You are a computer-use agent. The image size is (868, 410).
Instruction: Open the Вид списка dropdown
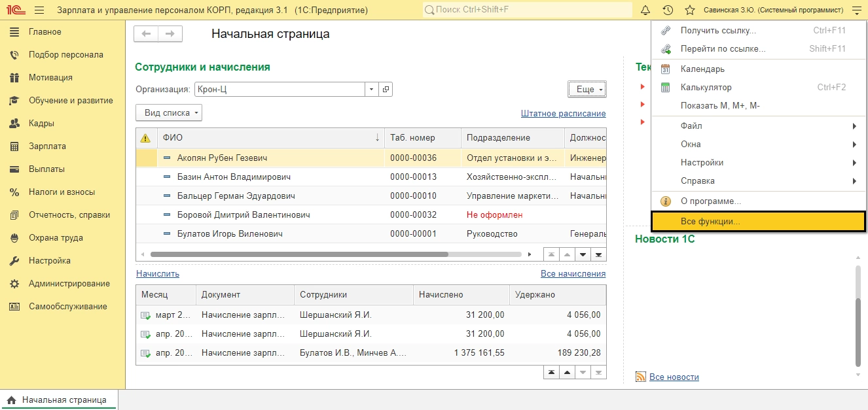point(169,112)
